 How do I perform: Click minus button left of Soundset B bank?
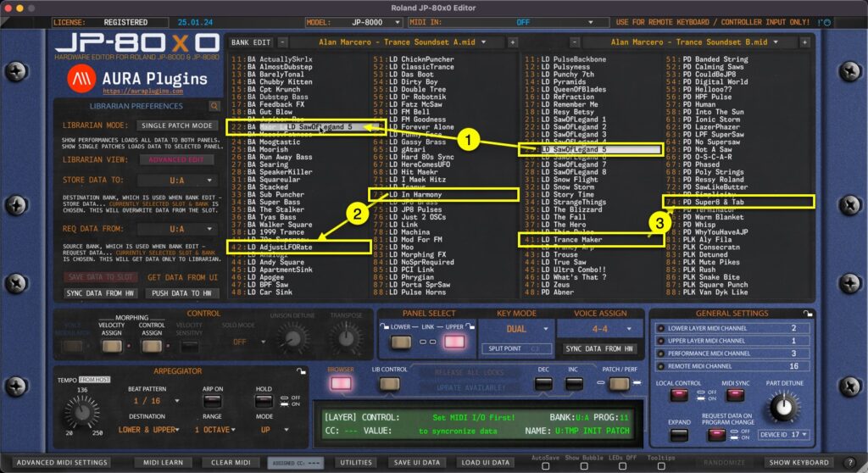tap(575, 42)
